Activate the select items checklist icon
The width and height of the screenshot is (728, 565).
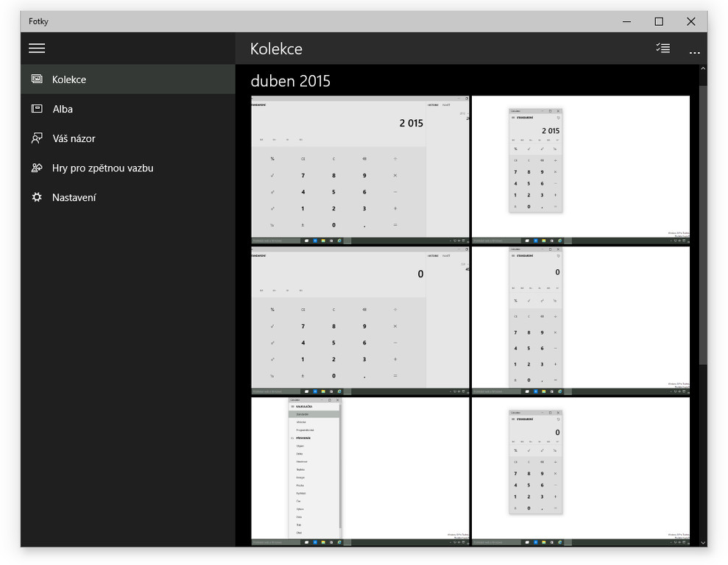pos(663,48)
